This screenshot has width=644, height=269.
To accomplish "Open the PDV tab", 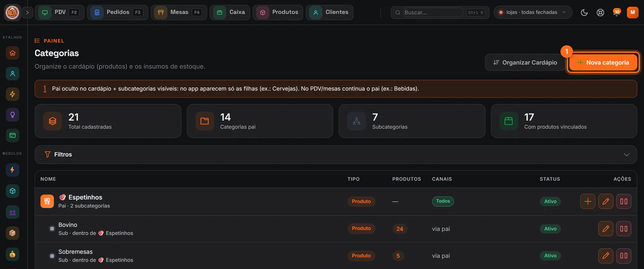I will click(60, 12).
